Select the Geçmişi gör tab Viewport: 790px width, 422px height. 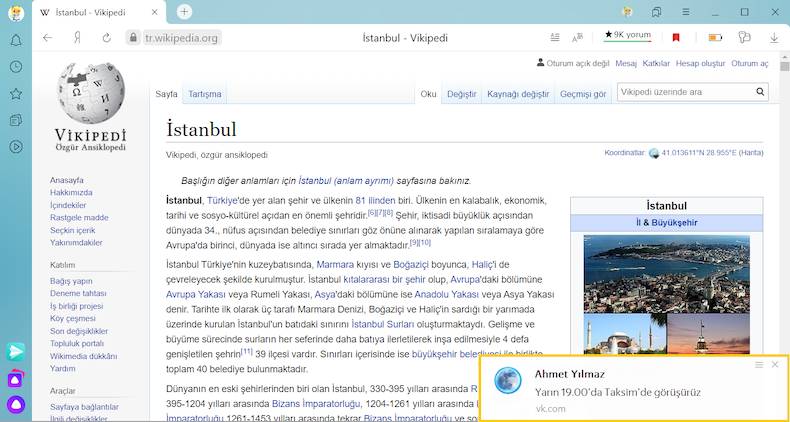[583, 94]
